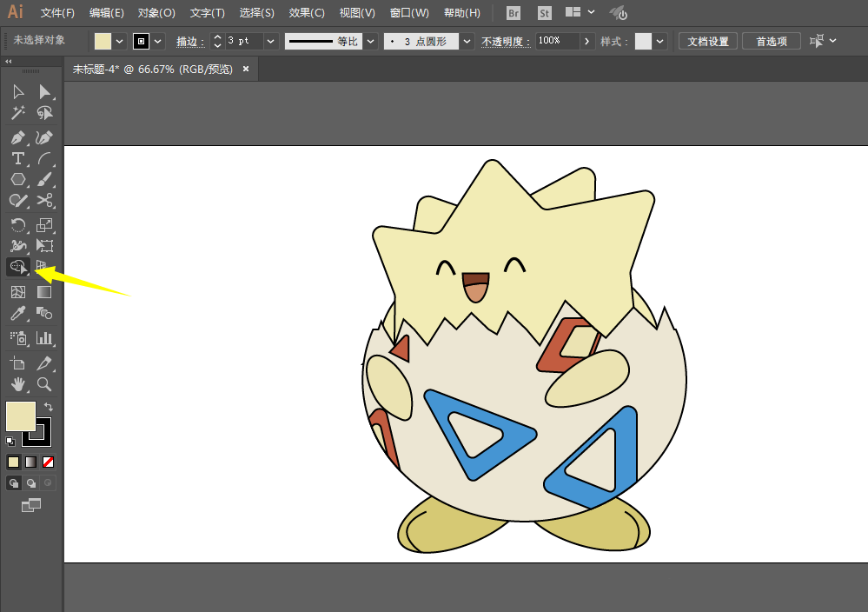Set paint mode to Gradient
The image size is (868, 612).
click(x=31, y=462)
